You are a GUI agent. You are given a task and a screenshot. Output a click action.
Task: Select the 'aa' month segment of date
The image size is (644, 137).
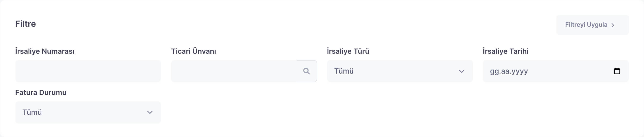click(x=505, y=71)
